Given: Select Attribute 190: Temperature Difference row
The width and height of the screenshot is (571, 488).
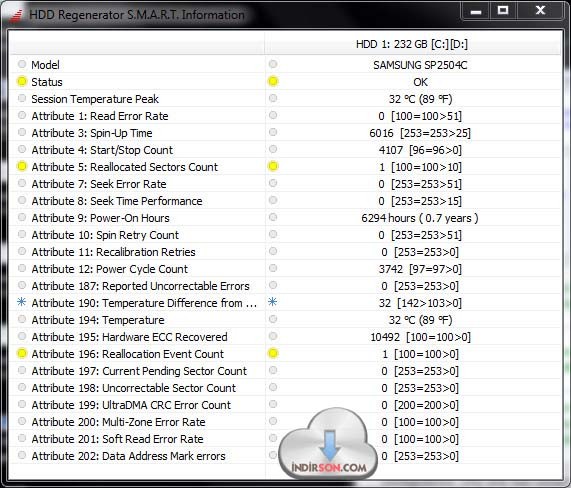Looking at the screenshot, I should 144,303.
